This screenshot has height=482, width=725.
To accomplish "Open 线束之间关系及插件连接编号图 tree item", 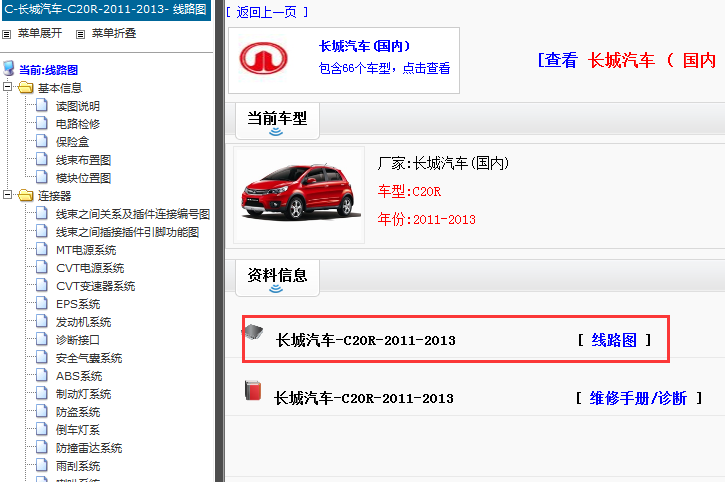I will 133,214.
